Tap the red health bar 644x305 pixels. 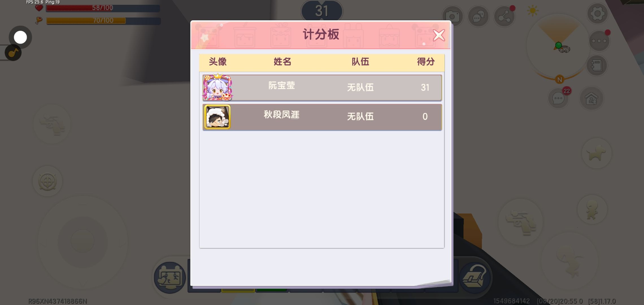[x=103, y=8]
